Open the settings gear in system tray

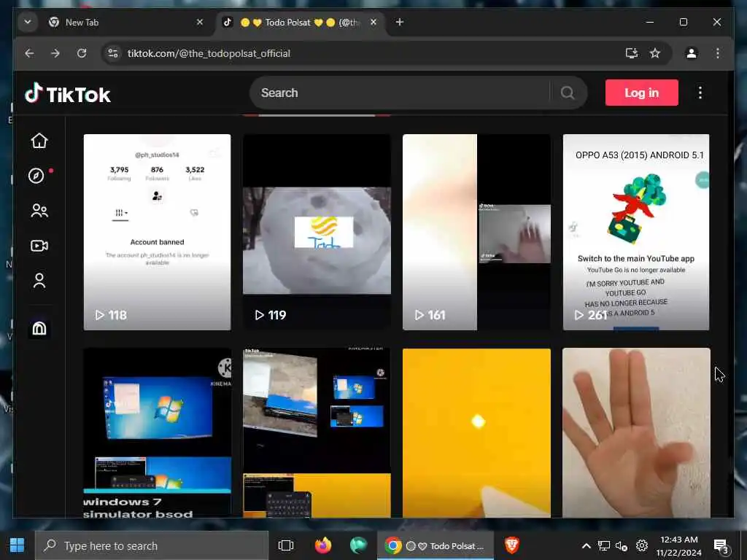[642, 545]
